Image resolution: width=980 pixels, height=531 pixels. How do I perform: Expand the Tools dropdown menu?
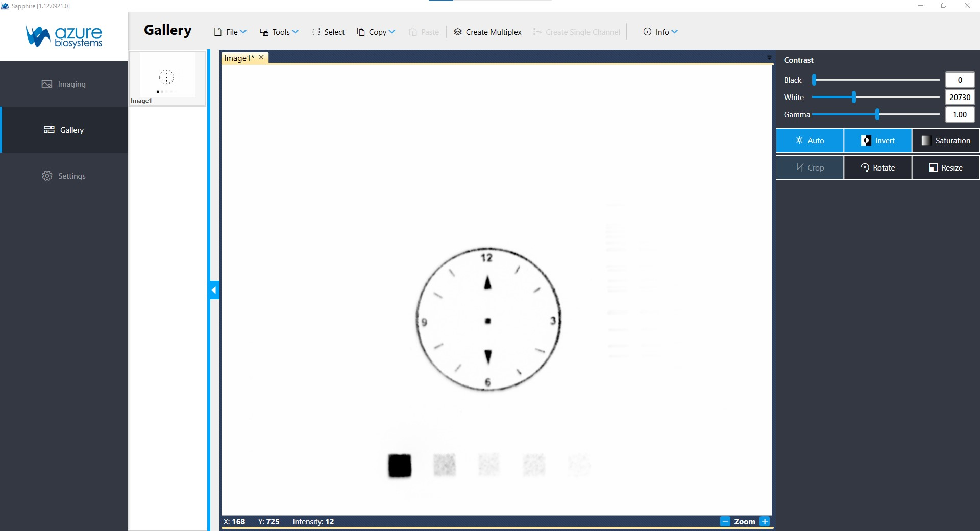279,32
